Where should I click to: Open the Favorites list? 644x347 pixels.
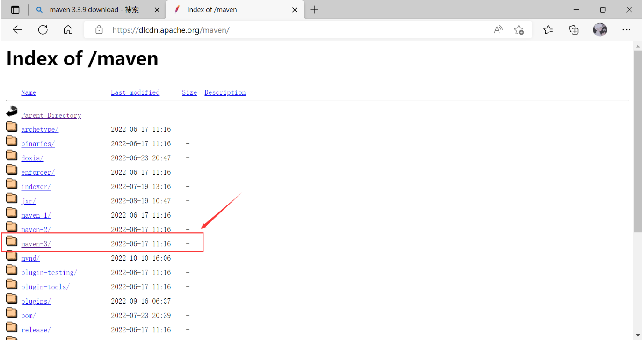(548, 30)
